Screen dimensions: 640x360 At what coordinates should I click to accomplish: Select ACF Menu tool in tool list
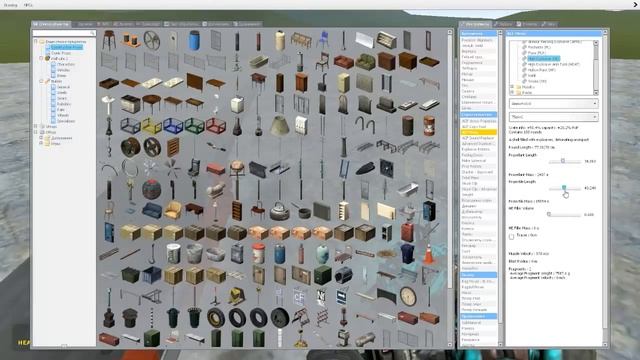[478, 132]
